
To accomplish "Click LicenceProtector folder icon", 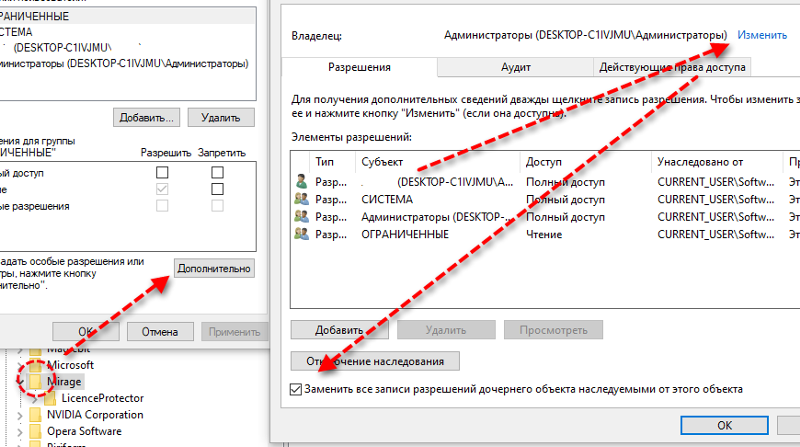I will coord(50,398).
